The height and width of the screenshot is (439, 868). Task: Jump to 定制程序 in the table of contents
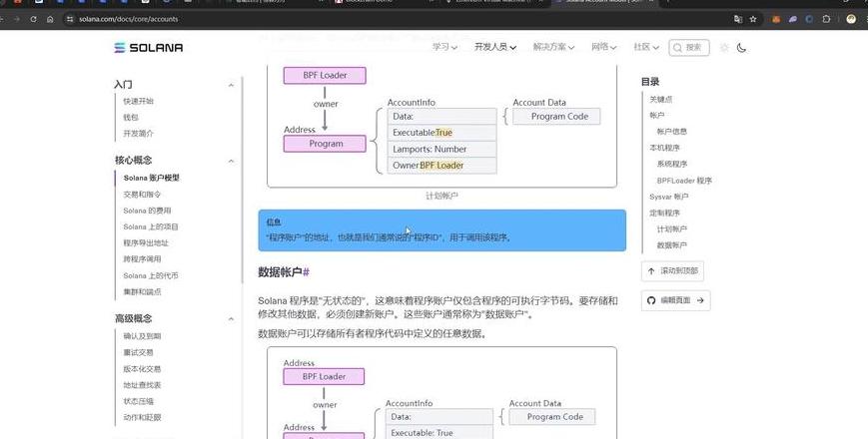664,213
